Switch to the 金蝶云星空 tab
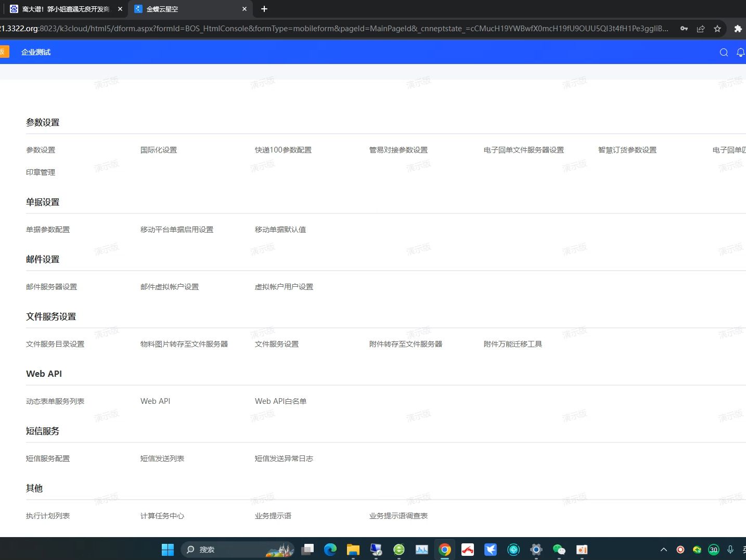The height and width of the screenshot is (560, 746). tap(190, 9)
